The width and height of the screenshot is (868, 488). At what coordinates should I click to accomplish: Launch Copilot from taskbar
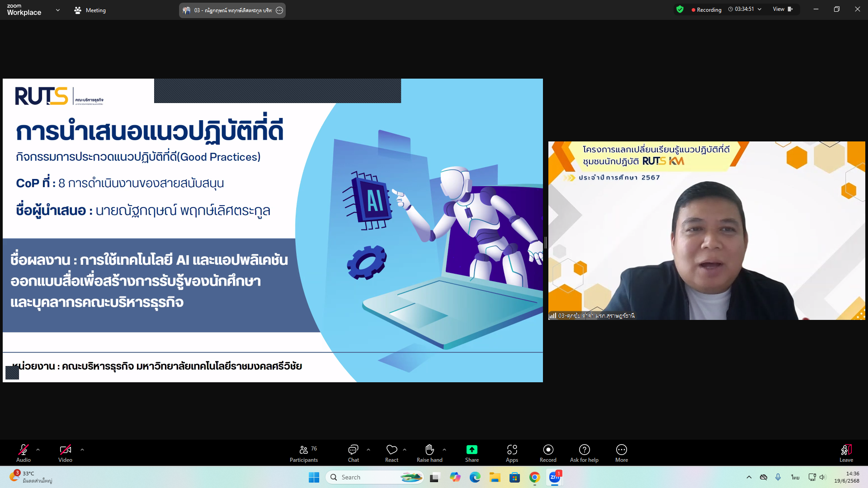pos(455,477)
